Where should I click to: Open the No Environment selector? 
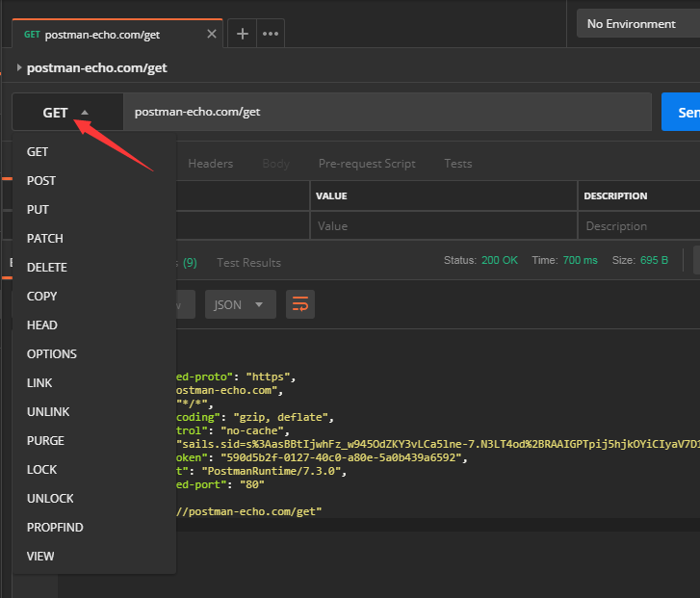click(x=638, y=24)
